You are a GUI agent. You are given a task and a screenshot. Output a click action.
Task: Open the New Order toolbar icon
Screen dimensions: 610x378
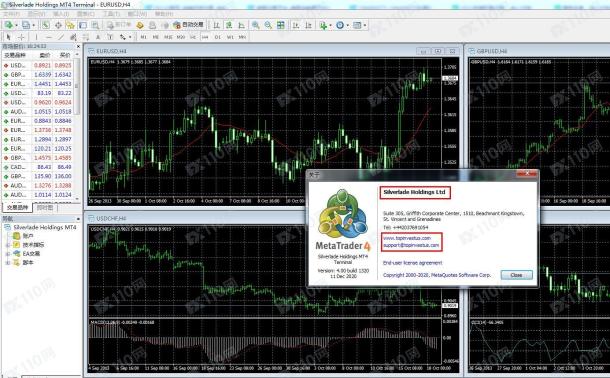[x=119, y=25]
